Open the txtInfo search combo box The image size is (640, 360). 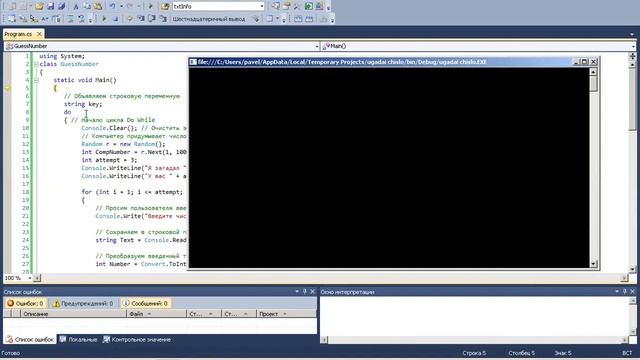click(262, 6)
